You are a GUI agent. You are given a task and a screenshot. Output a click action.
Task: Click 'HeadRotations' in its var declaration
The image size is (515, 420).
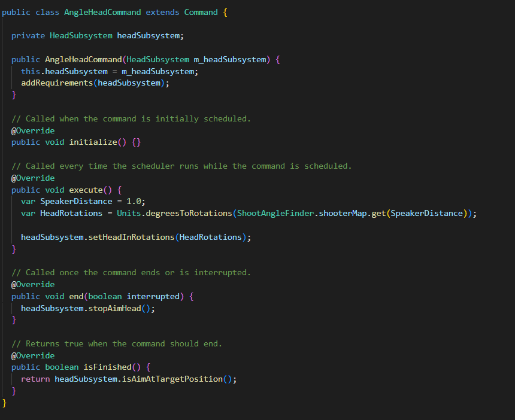click(71, 213)
